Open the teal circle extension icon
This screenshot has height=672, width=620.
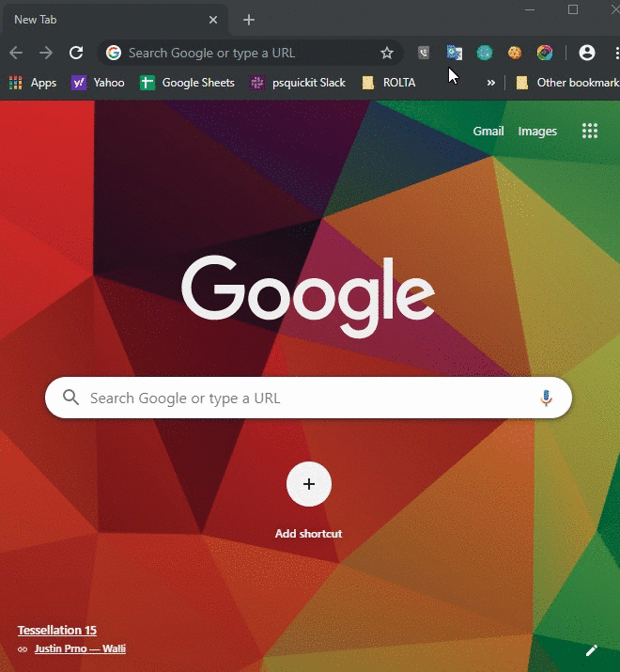[x=485, y=53]
